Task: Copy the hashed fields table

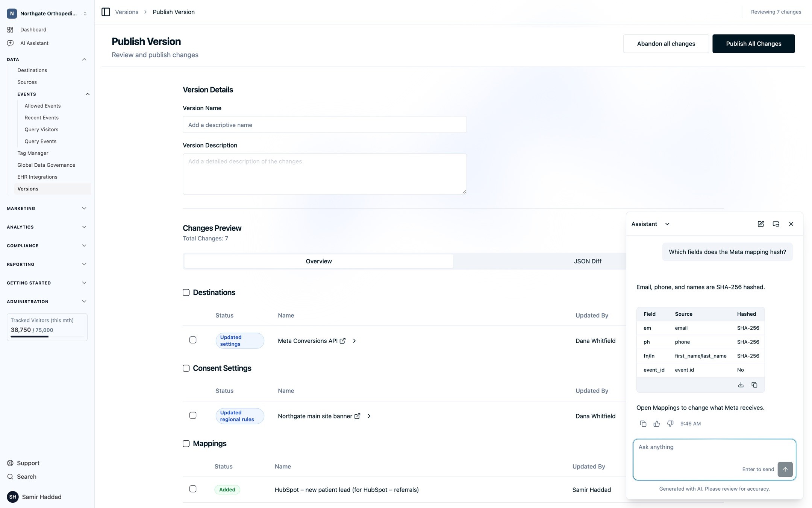Action: [x=754, y=385]
